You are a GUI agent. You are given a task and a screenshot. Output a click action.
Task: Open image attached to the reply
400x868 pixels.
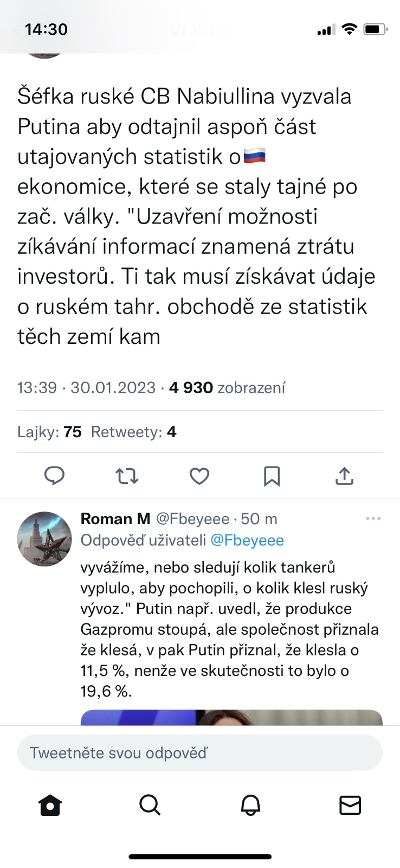231,717
